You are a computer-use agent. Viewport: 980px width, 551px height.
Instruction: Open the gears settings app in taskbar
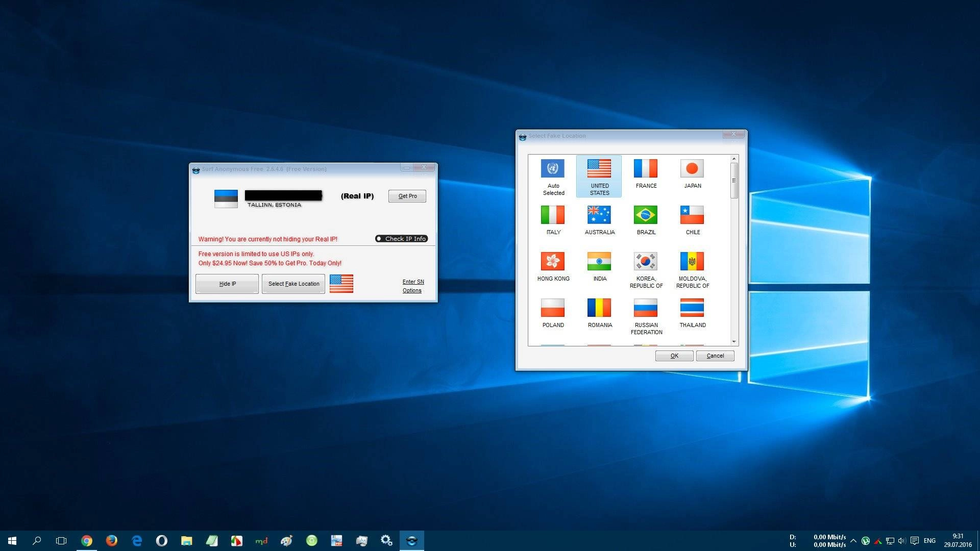coord(386,540)
